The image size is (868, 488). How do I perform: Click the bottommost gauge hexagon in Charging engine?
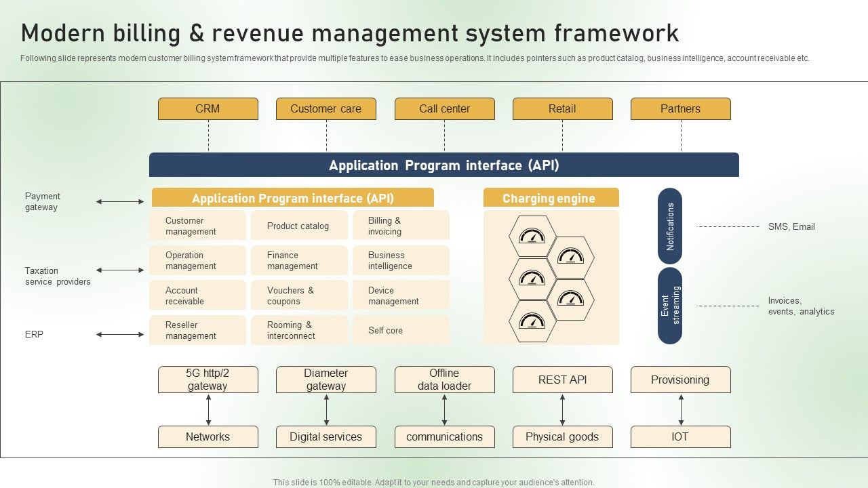point(532,321)
